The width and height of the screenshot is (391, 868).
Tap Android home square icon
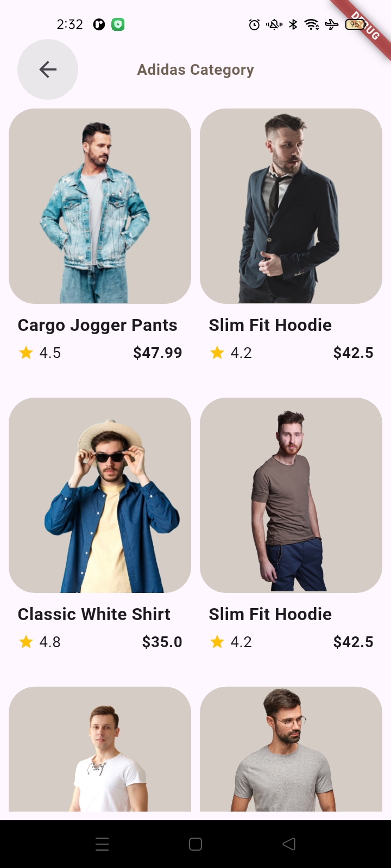point(195,844)
